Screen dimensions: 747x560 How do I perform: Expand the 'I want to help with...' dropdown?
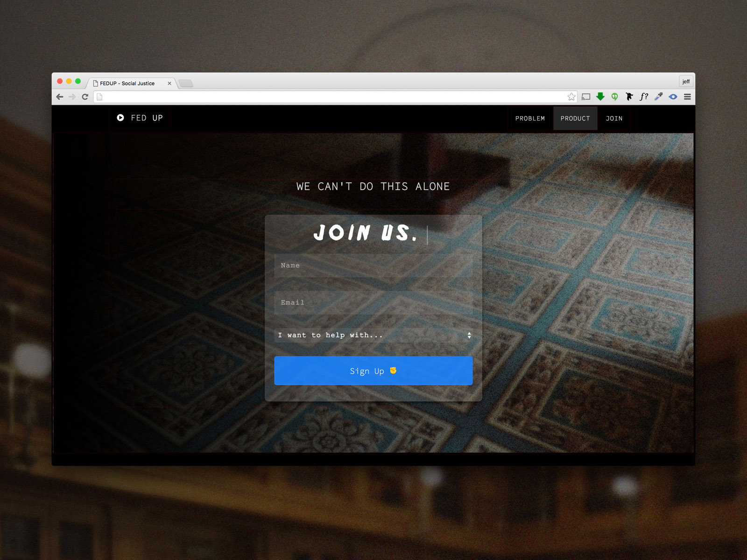373,335
